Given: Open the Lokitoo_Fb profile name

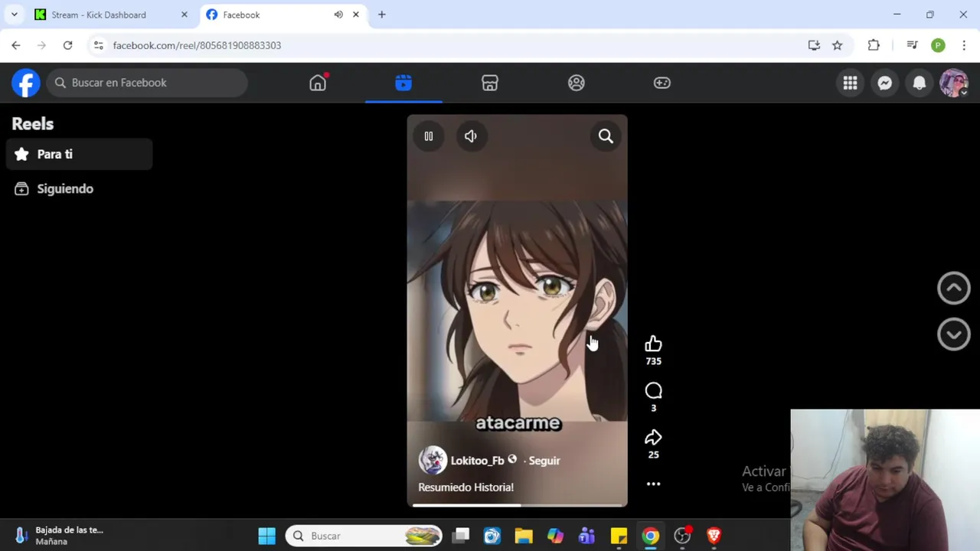Looking at the screenshot, I should pos(477,461).
